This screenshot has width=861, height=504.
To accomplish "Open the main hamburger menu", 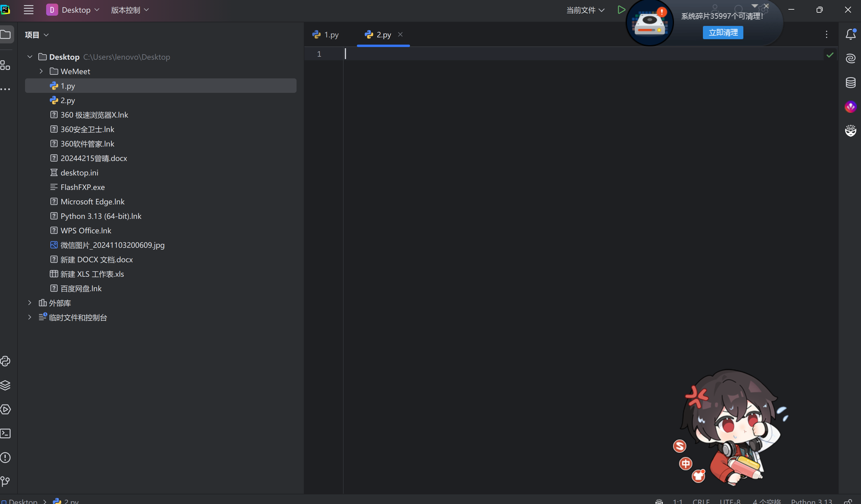I will point(29,10).
